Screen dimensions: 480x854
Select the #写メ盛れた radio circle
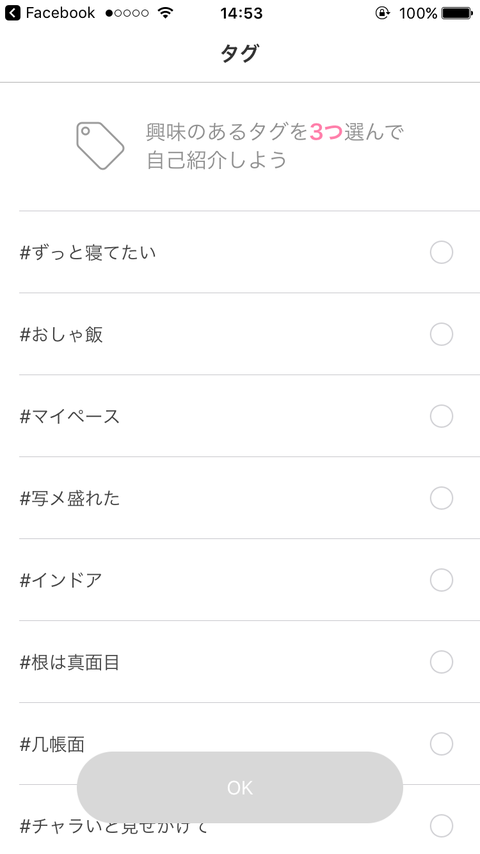pos(441,498)
